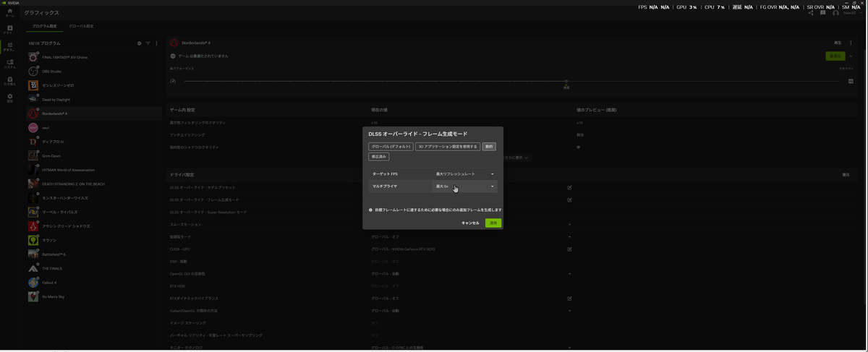Click the round checkmark icon above the program list
The height and width of the screenshot is (352, 868).
coord(140,43)
